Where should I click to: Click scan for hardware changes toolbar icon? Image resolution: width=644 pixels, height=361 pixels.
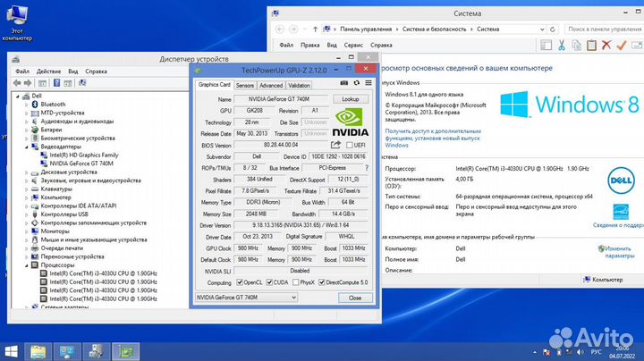82,83
